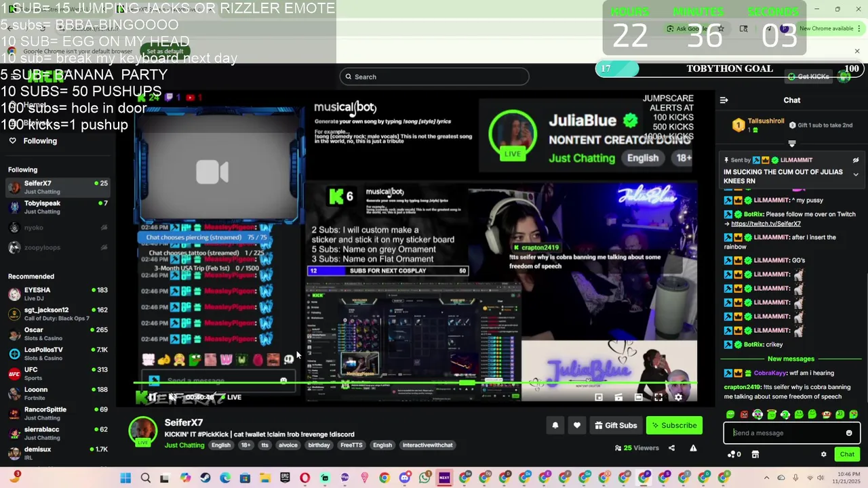Image resolution: width=868 pixels, height=488 pixels.
Task: Toggle fullscreen on the video player
Action: 658,397
